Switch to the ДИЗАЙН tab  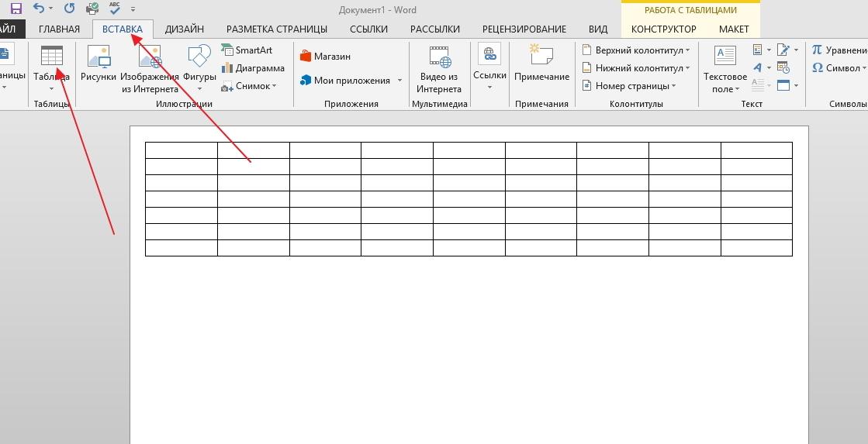pos(185,29)
